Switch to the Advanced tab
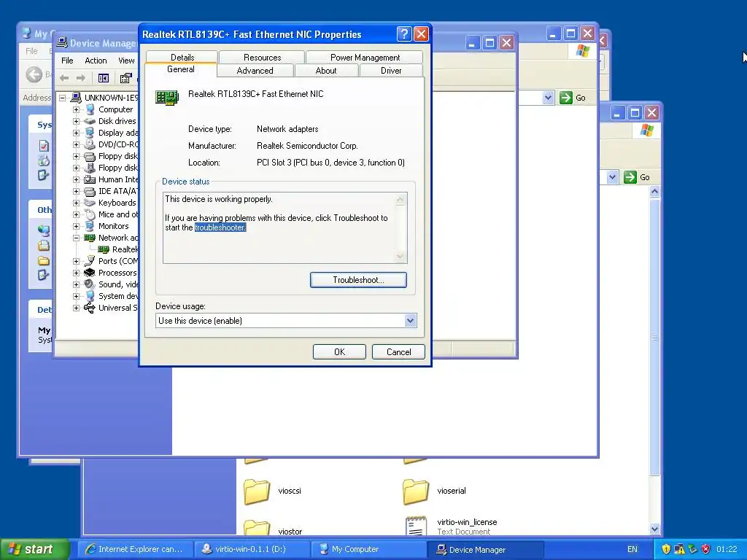Screen dimensions: 747x560 click(x=255, y=71)
